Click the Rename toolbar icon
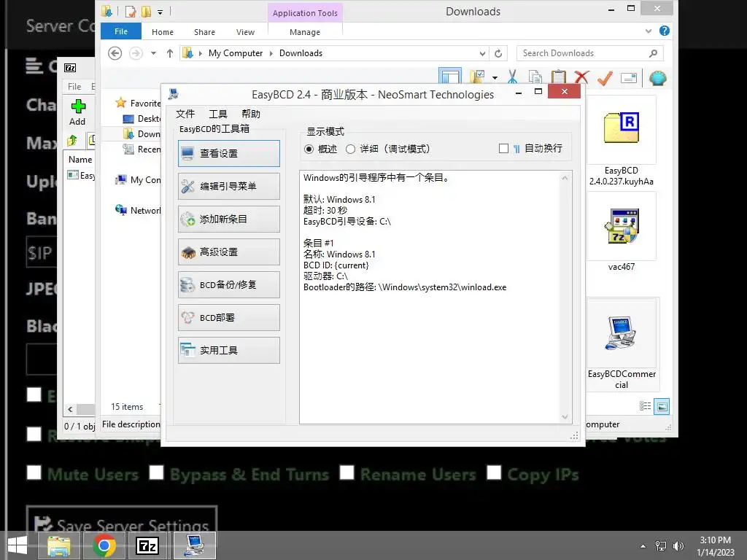Image resolution: width=747 pixels, height=560 pixels. coord(629,77)
